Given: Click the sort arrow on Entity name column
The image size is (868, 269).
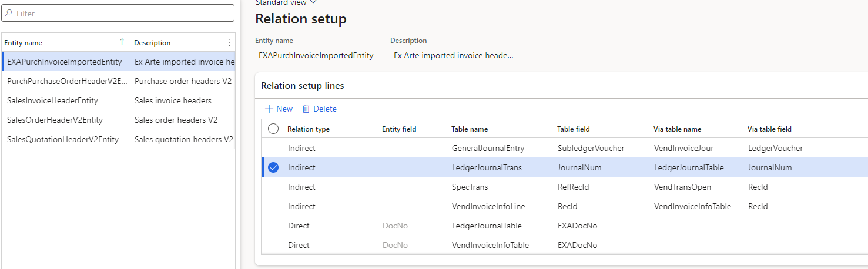Looking at the screenshot, I should [x=122, y=42].
